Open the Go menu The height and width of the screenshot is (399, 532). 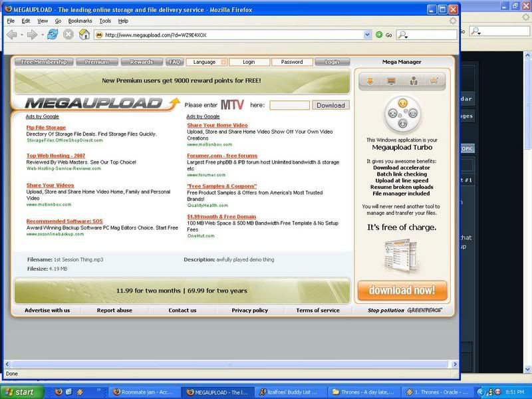pos(58,21)
